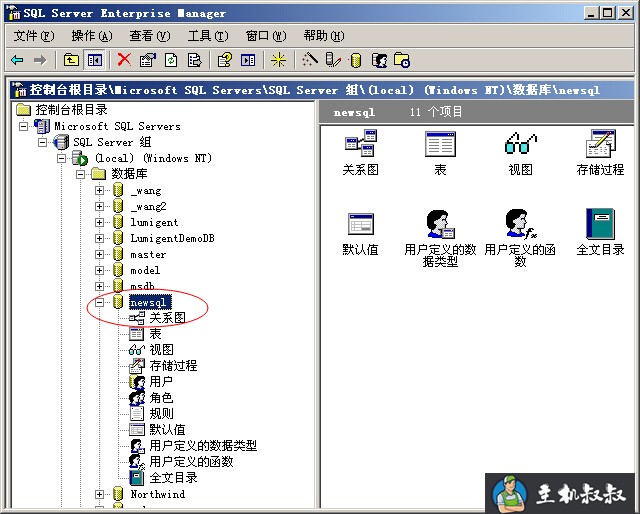
Task: Expand the Northwind database node
Action: (99, 494)
